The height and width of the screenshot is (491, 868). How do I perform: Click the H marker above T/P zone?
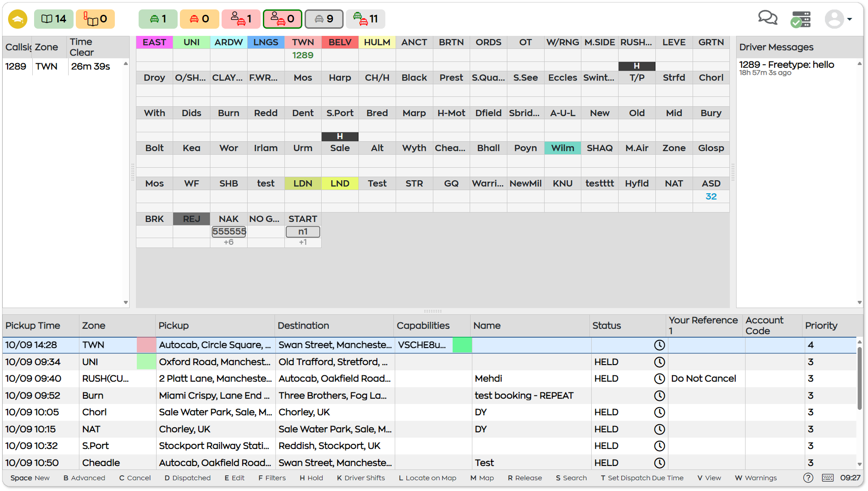(637, 66)
